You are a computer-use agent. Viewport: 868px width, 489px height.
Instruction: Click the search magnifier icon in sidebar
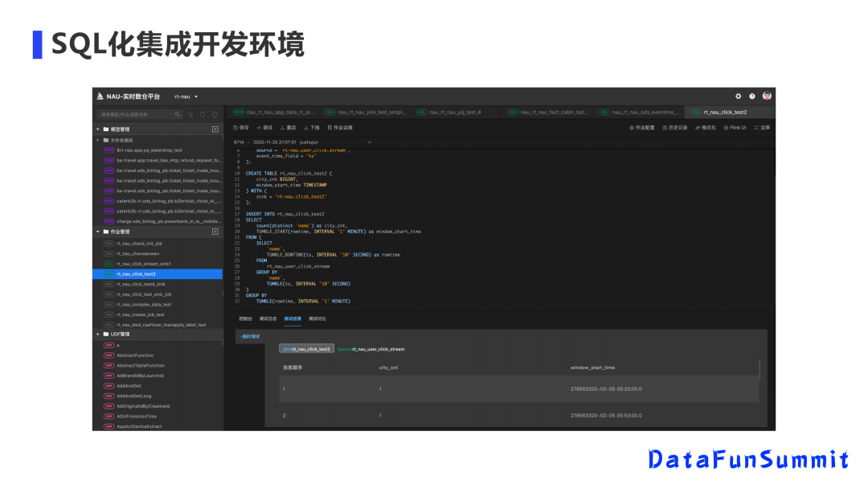point(177,115)
